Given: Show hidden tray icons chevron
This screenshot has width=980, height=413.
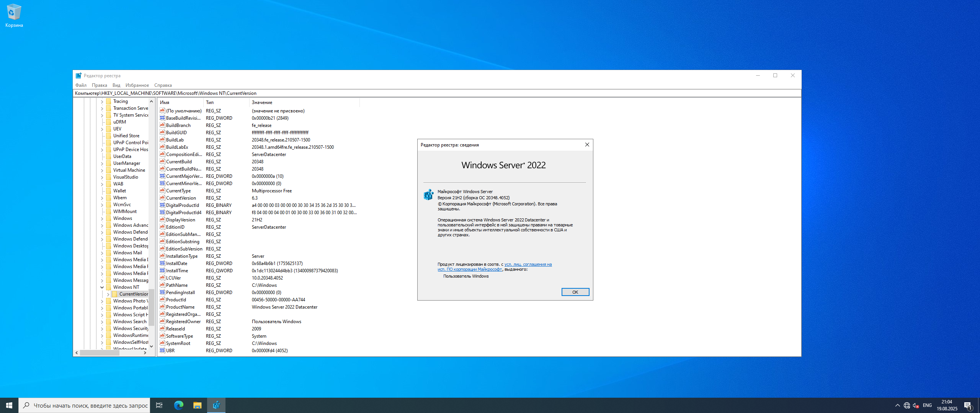Looking at the screenshot, I should pyautogui.click(x=898, y=405).
